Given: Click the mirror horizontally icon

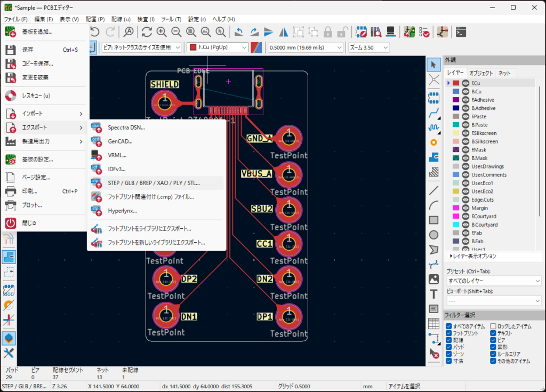Looking at the screenshot, I should pos(284,32).
